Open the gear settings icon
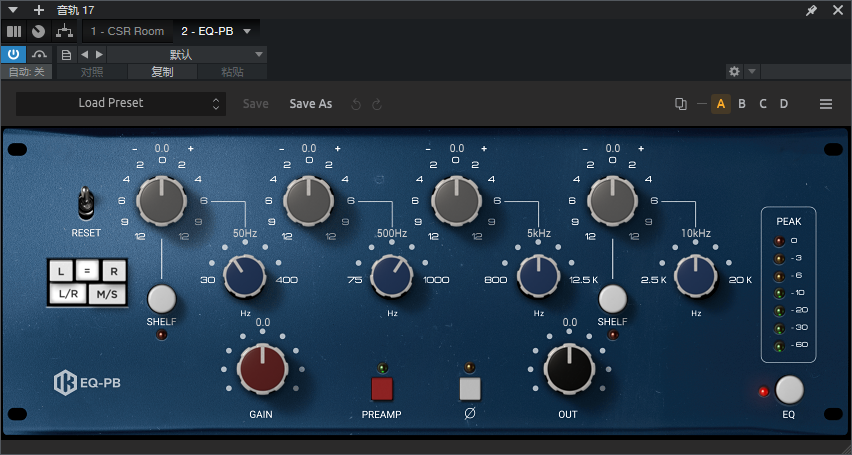852x455 pixels. 734,71
